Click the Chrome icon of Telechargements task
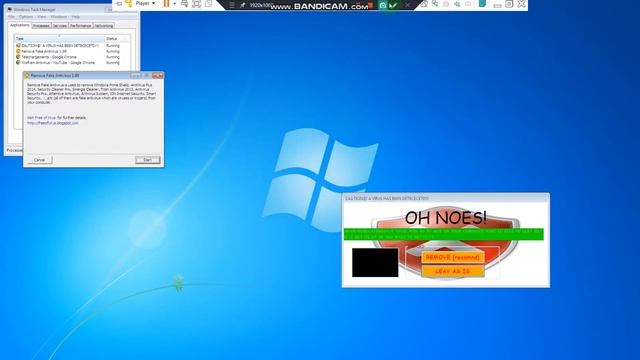This screenshot has height=360, width=640. coord(18,57)
